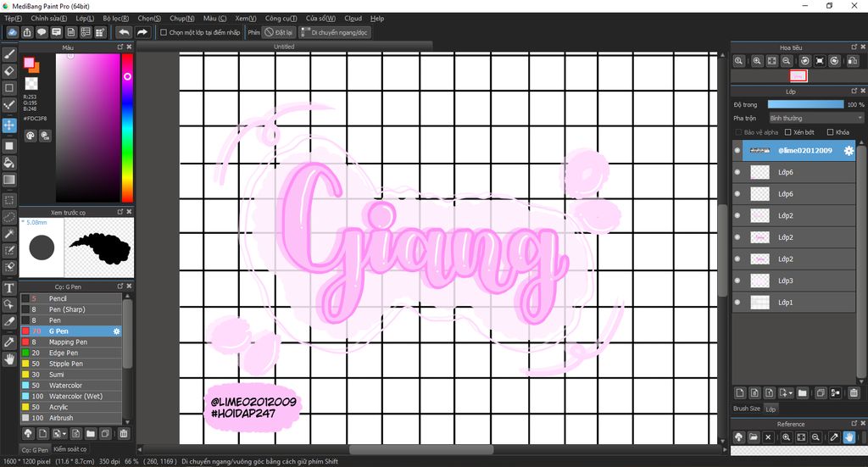Pop out the Hoa tiêu navigator panel
The height and width of the screenshot is (467, 868).
coord(854,47)
